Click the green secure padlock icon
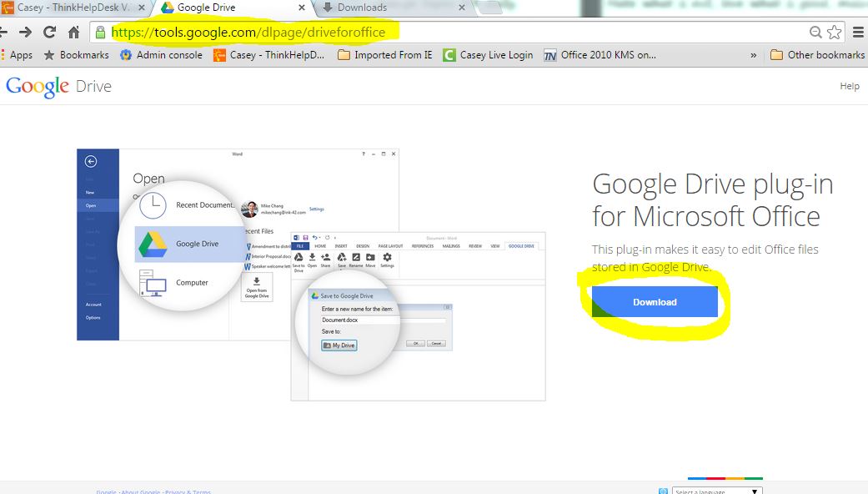The height and width of the screenshot is (494, 868). click(100, 32)
